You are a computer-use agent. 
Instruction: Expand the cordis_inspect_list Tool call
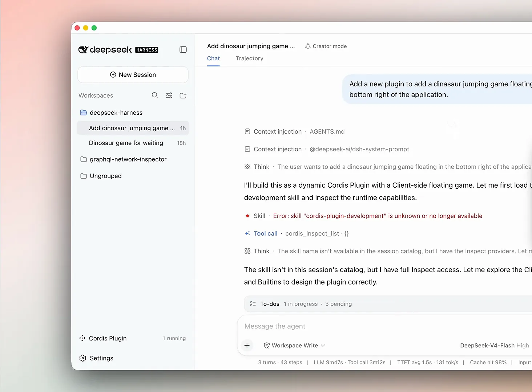[297, 234]
